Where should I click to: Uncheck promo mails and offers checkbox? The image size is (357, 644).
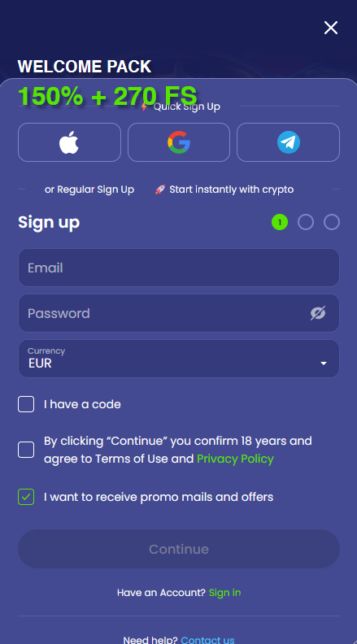tap(26, 497)
